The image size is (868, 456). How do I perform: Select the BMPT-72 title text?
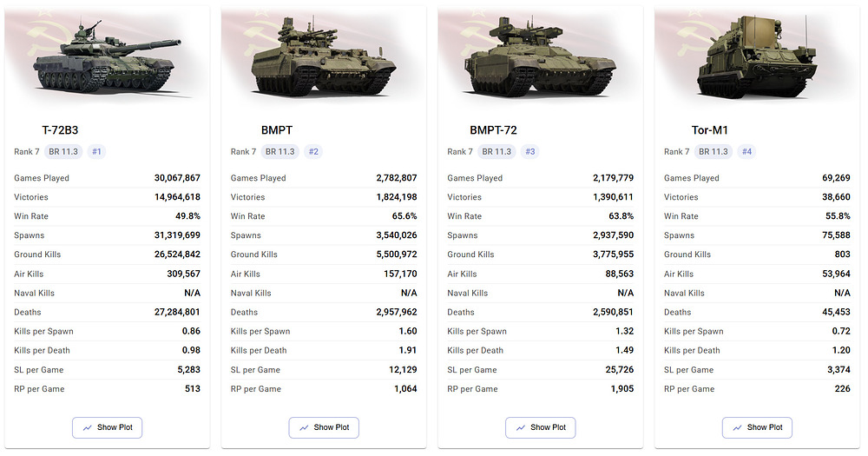[493, 130]
